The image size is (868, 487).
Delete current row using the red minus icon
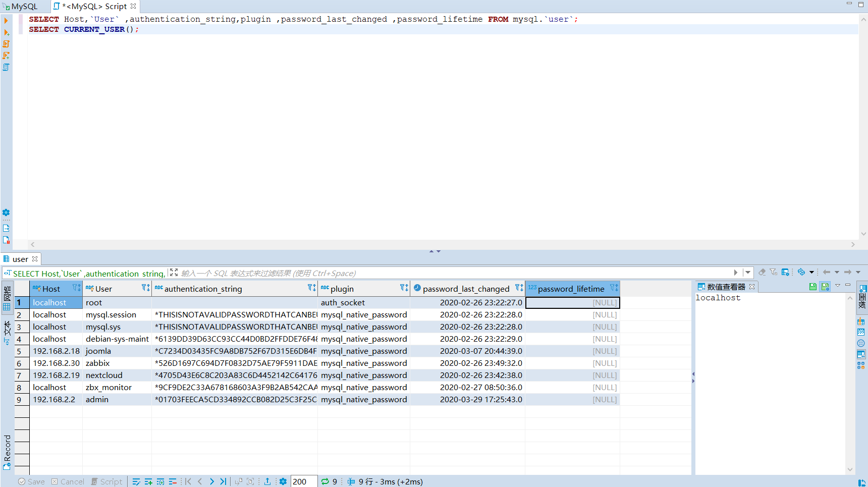173,481
